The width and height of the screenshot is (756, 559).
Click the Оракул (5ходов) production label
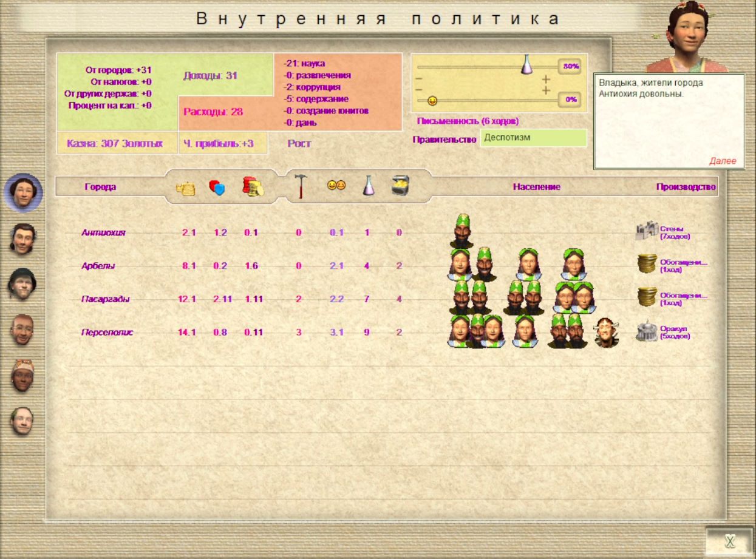[x=675, y=332]
